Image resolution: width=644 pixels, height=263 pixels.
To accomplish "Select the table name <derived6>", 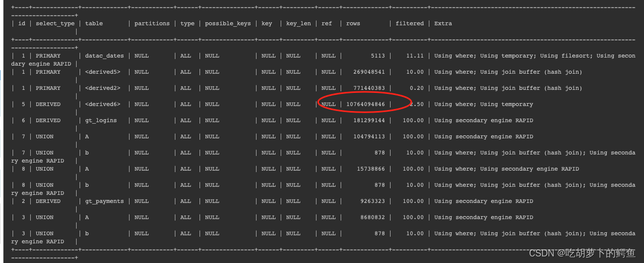I will click(x=102, y=104).
